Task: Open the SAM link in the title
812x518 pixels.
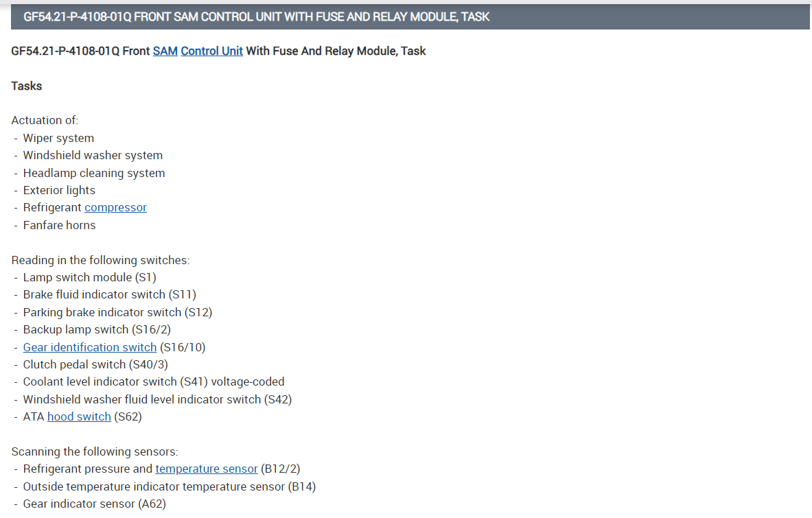Action: click(x=165, y=51)
